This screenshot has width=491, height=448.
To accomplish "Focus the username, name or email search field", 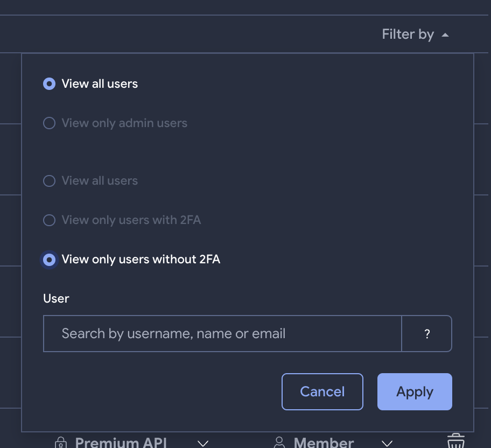I will [222, 334].
